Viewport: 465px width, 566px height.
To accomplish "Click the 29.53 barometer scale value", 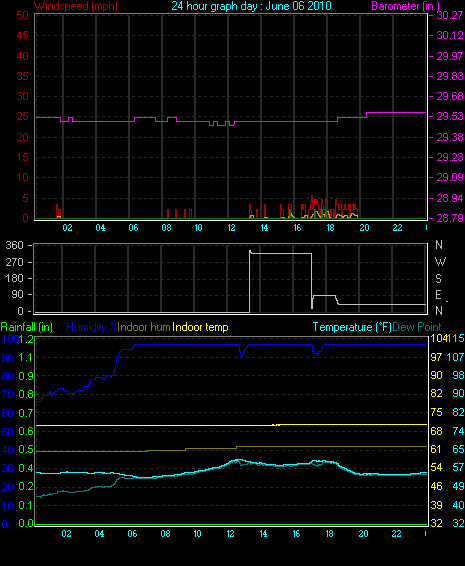I will point(450,117).
